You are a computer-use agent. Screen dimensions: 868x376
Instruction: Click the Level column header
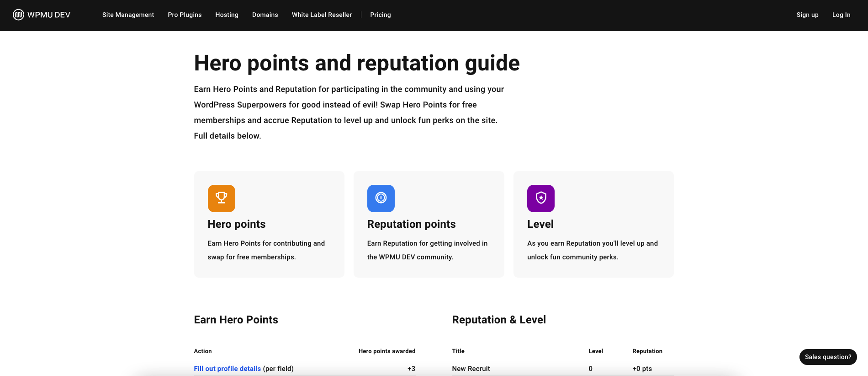596,351
